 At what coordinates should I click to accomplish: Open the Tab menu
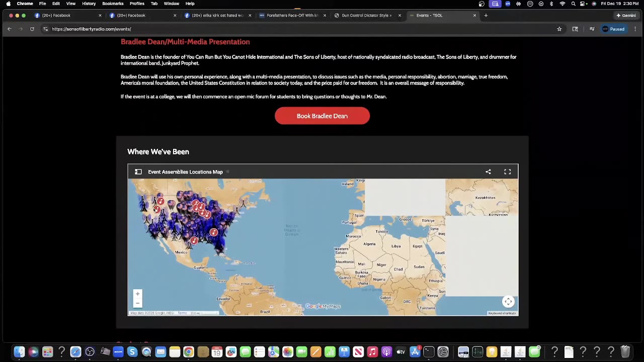154,4
